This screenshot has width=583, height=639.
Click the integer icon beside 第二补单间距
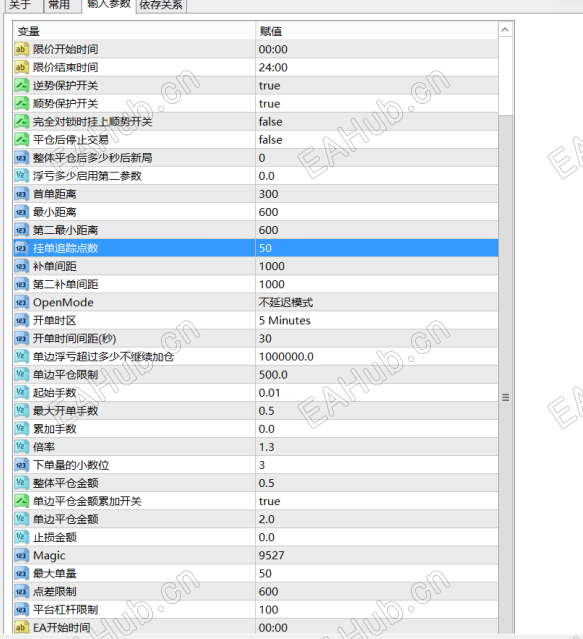point(21,284)
